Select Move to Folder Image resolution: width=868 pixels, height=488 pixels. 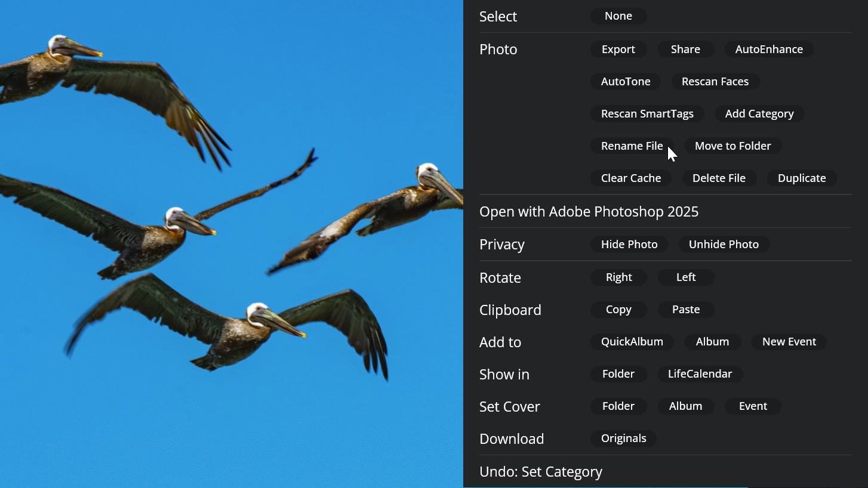tap(732, 146)
